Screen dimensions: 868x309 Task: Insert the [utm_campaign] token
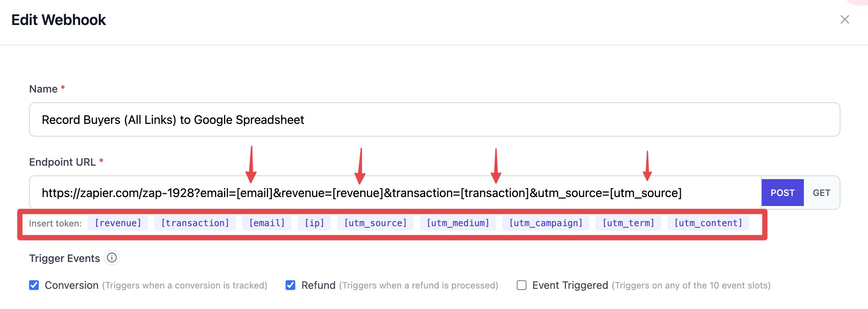point(546,223)
